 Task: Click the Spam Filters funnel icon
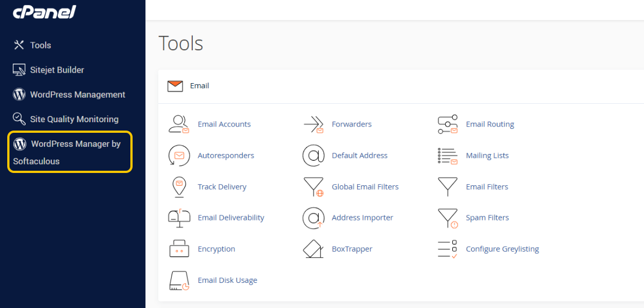[448, 218]
